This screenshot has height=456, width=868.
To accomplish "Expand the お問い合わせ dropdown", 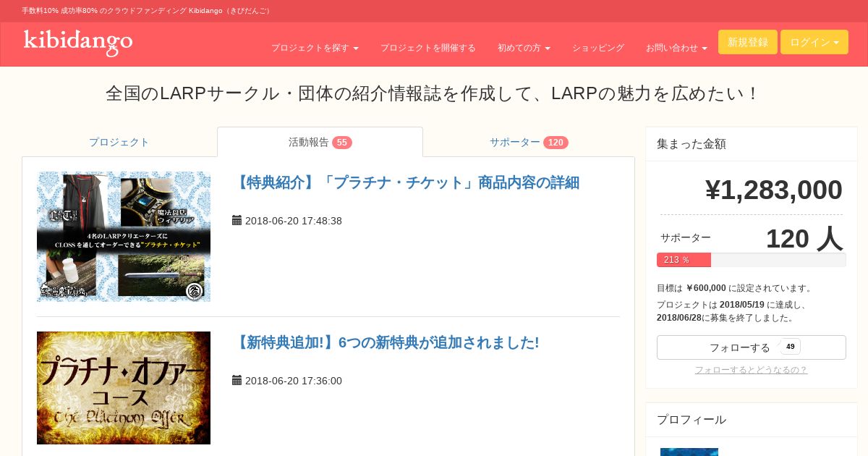I will pos(676,48).
